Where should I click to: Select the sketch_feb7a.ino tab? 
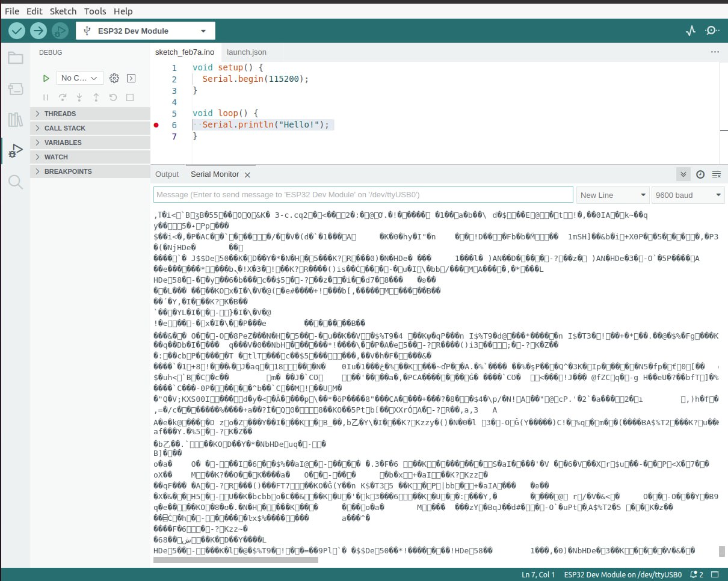[x=185, y=52]
